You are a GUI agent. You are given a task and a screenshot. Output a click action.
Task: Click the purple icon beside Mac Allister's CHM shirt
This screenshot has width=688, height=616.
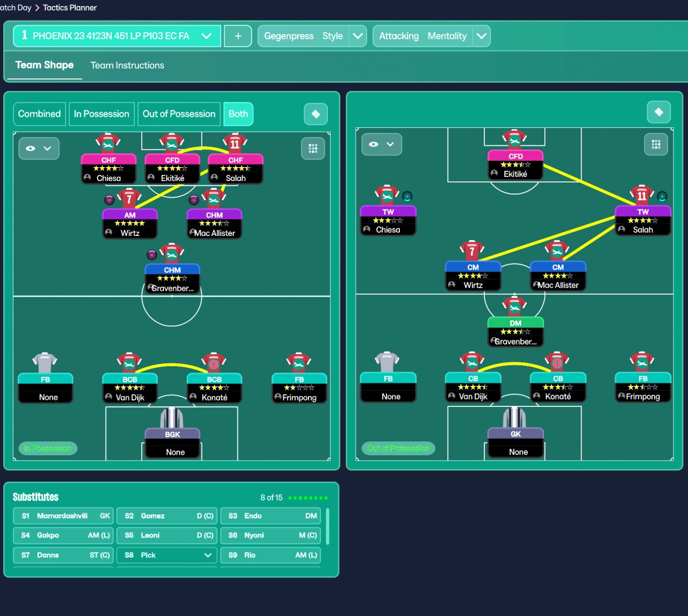(194, 200)
